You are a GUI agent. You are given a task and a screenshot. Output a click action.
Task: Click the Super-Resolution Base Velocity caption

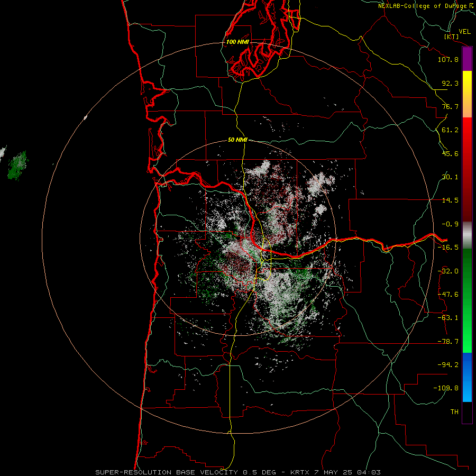pos(237,472)
